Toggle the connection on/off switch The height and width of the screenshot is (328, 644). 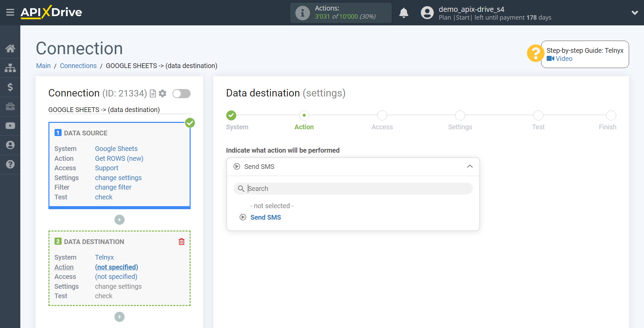point(181,93)
